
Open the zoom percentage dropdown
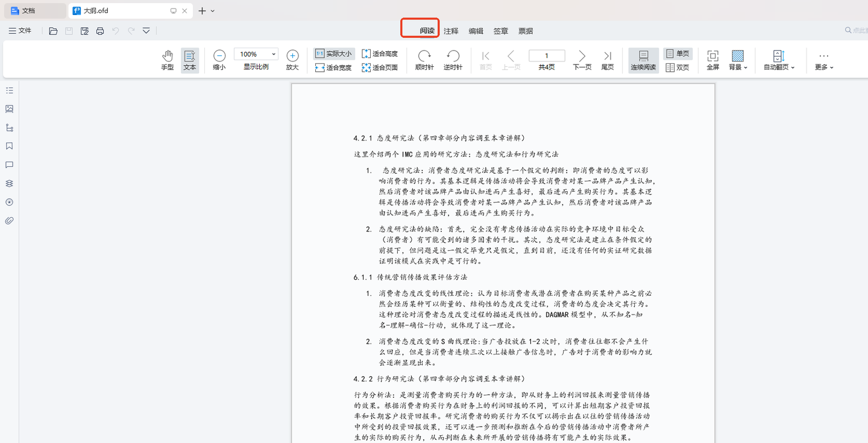click(x=272, y=53)
